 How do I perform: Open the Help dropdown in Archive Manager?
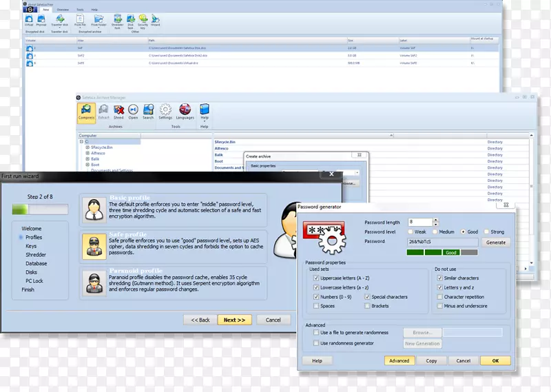(205, 121)
